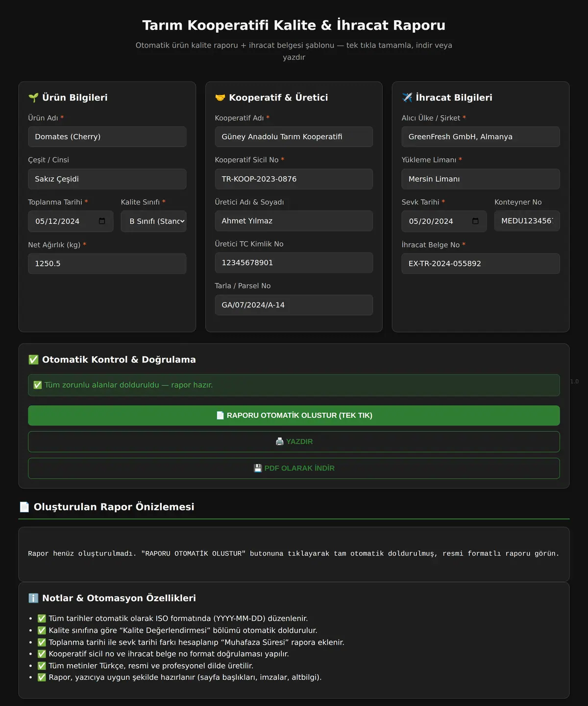The width and height of the screenshot is (588, 706).
Task: Focus the Konteyner No input
Action: [527, 221]
